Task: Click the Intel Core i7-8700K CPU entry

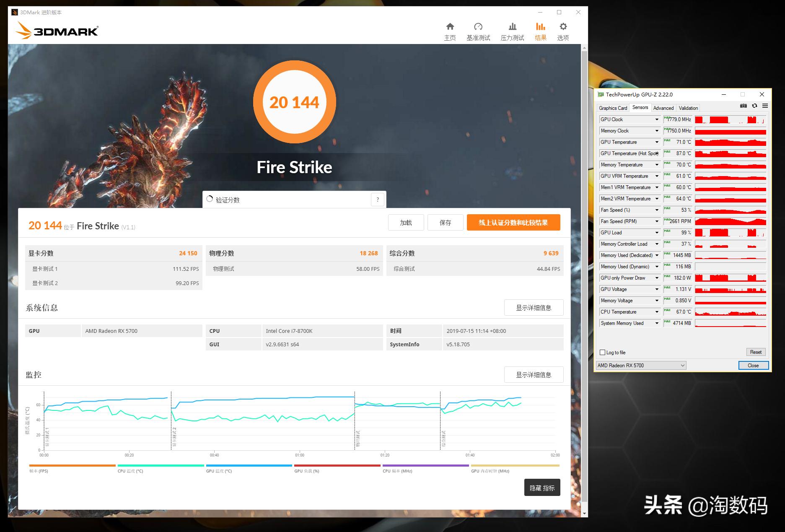Action: pyautogui.click(x=289, y=331)
